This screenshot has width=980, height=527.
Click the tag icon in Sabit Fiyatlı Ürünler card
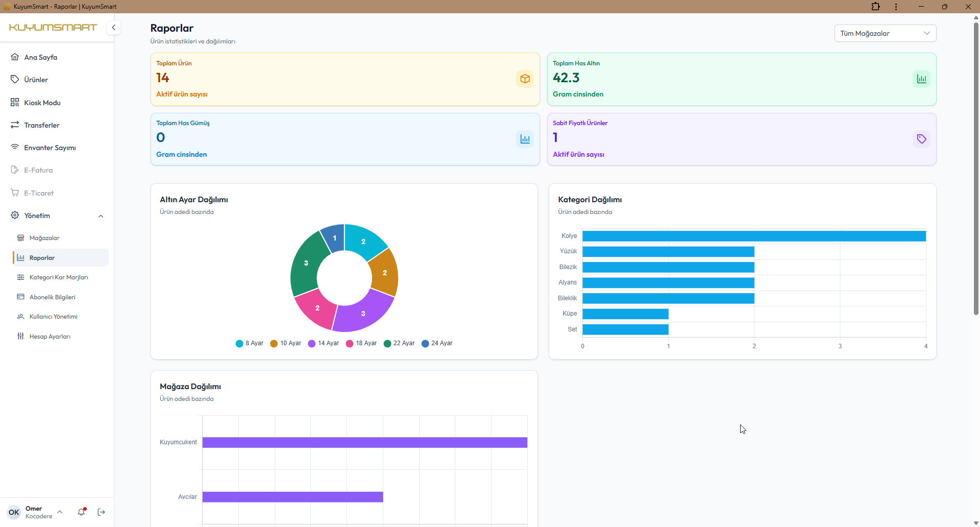[x=921, y=139]
